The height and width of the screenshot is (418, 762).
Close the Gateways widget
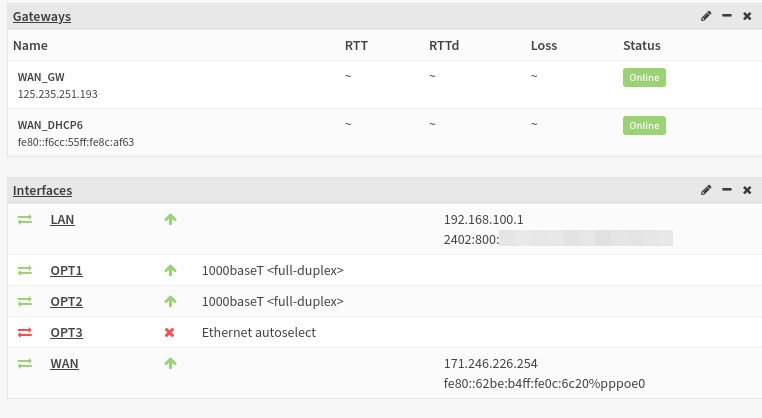point(747,17)
